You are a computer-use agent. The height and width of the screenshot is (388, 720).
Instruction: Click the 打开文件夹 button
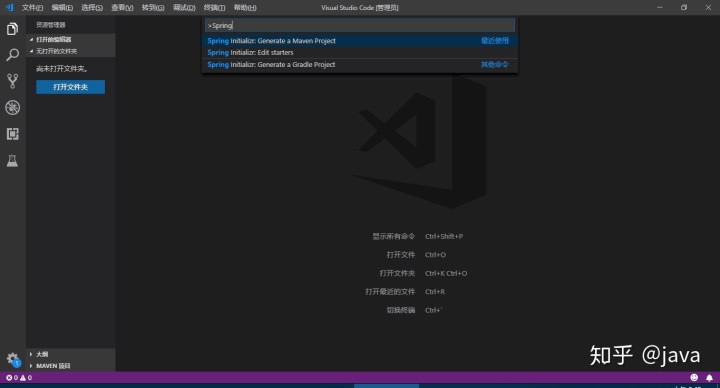[x=70, y=87]
